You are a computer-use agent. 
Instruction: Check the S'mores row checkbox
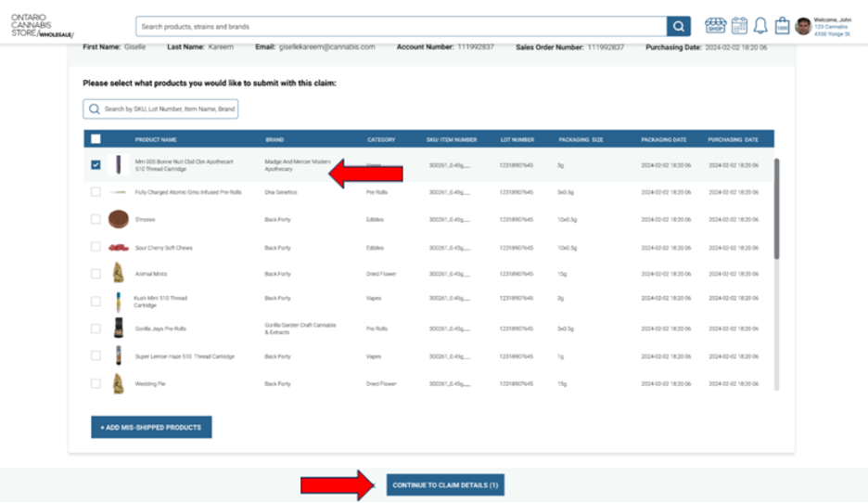[x=96, y=219]
